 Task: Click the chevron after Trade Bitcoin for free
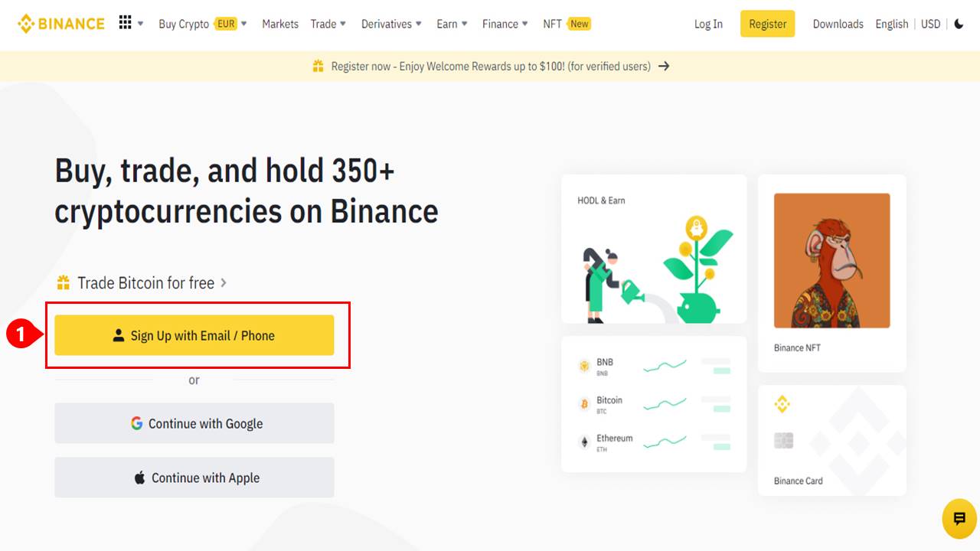tap(224, 282)
